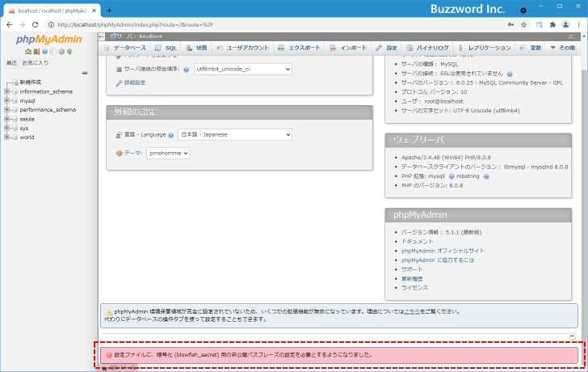
Task: Open the インポート tab
Action: click(x=348, y=48)
